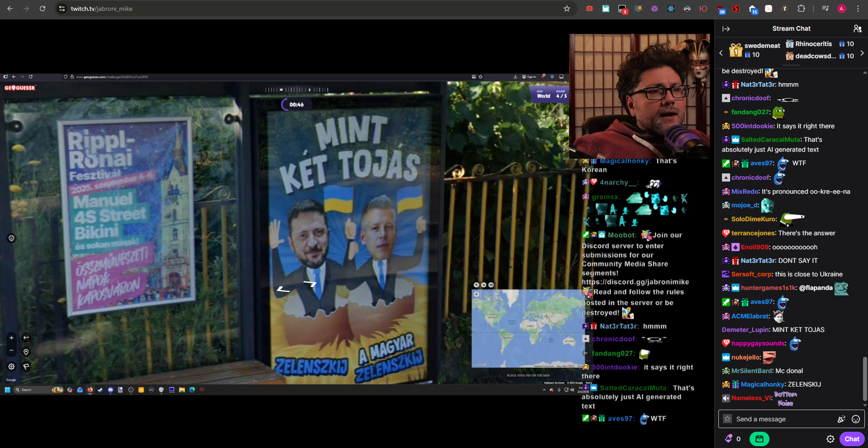This screenshot has width=868, height=448.
Task: Open the emote picker smiley icon
Action: [x=855, y=419]
